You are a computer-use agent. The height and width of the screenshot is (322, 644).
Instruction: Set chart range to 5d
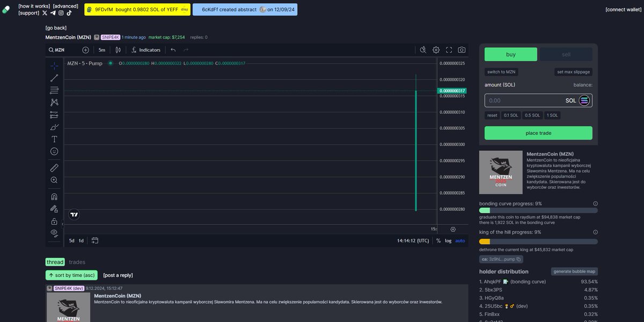72,240
